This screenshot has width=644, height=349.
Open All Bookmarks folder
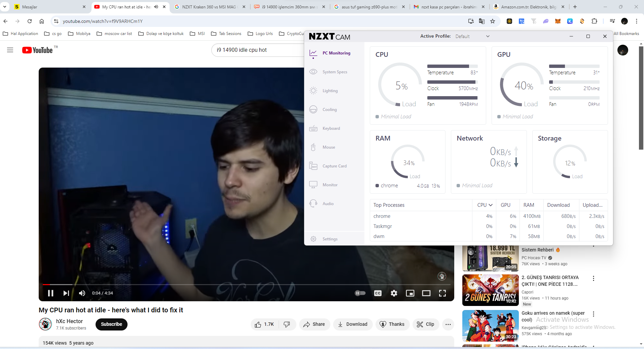626,34
